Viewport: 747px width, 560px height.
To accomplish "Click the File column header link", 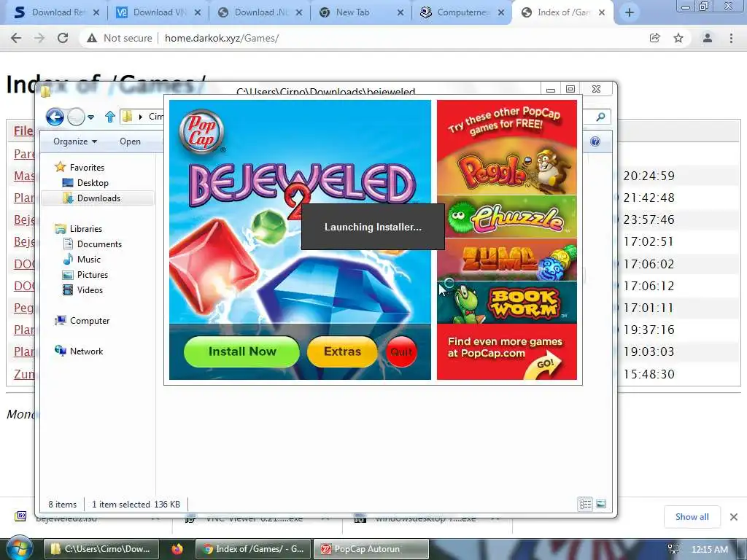I will tap(23, 131).
